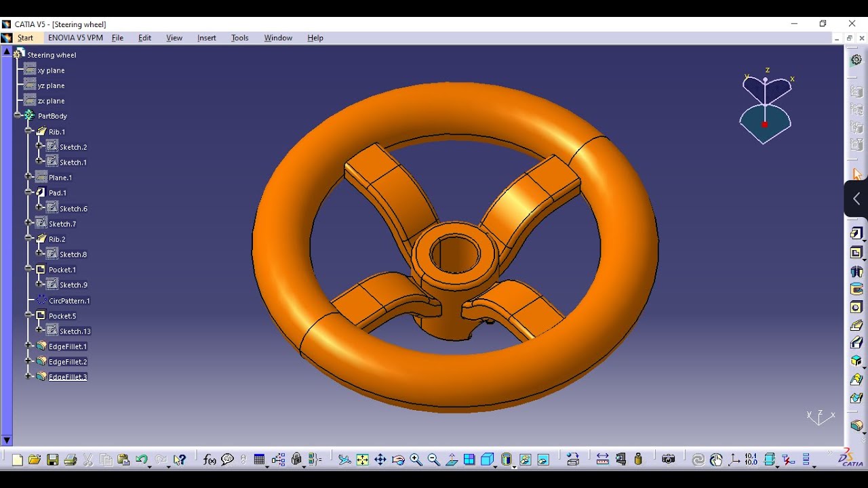868x488 pixels.
Task: Click the 3D compass in viewport
Action: [x=766, y=106]
